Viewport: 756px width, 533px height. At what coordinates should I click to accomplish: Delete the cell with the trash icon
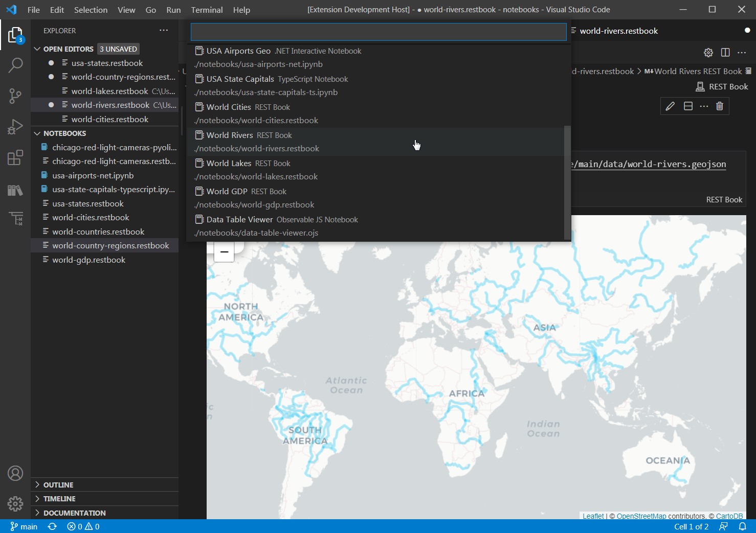(x=720, y=106)
